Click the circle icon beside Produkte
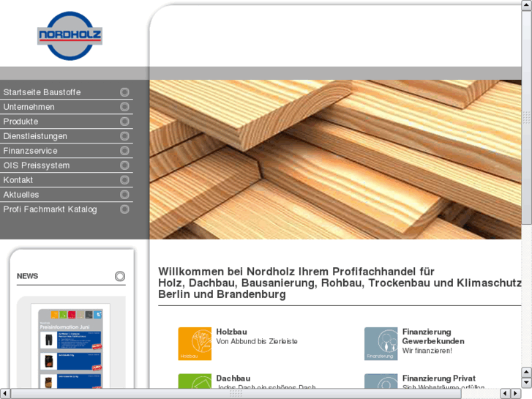The image size is (532, 399). pyautogui.click(x=124, y=122)
